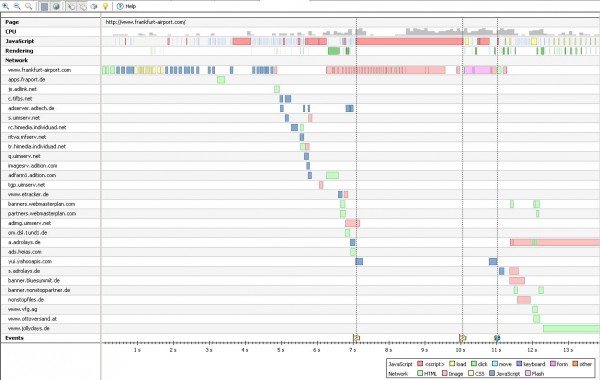Select the www.etracker.de network row
Screen dimensions: 600x380
pyautogui.click(x=28, y=194)
